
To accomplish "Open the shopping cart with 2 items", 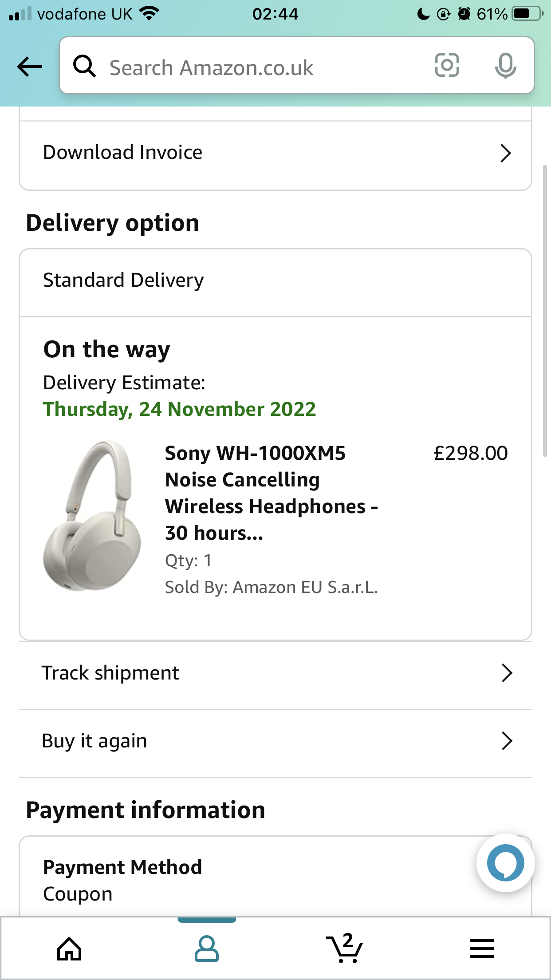I will 344,948.
